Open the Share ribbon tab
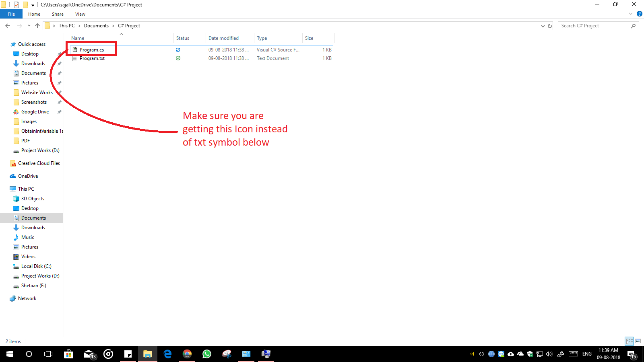The image size is (644, 362). click(58, 14)
